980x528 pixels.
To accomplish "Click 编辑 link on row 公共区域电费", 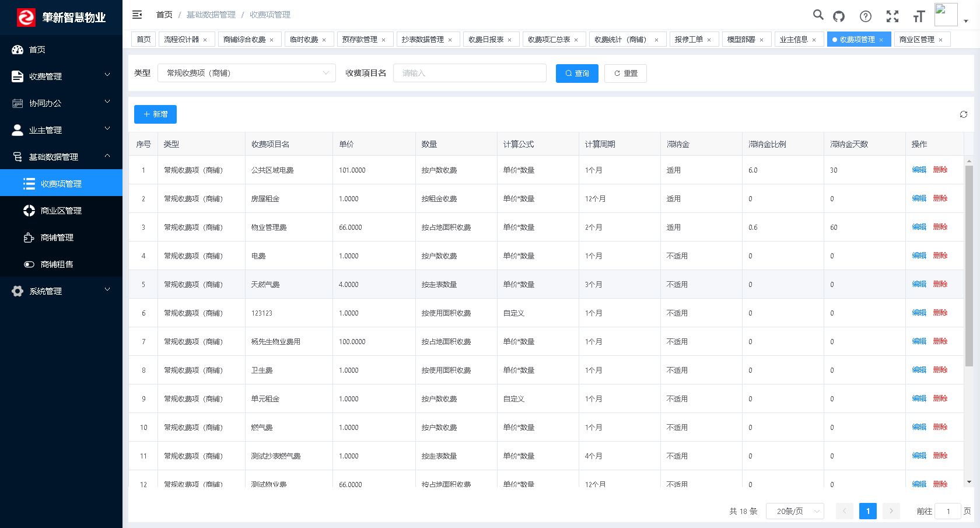I will pos(919,170).
